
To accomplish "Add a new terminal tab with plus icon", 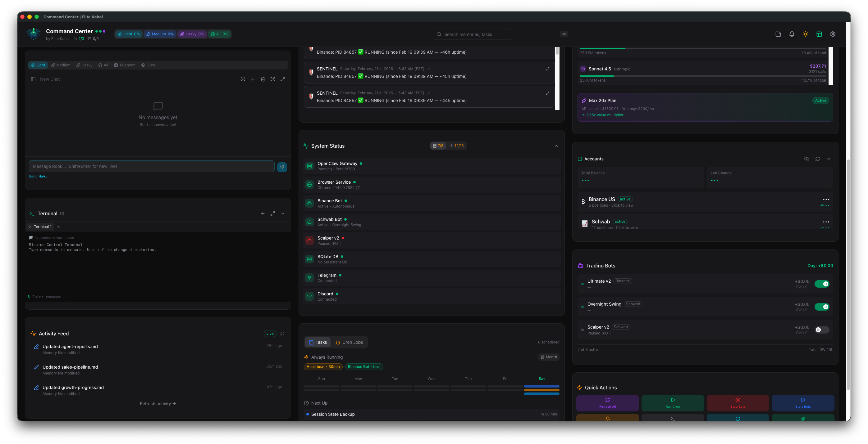I will coord(58,226).
